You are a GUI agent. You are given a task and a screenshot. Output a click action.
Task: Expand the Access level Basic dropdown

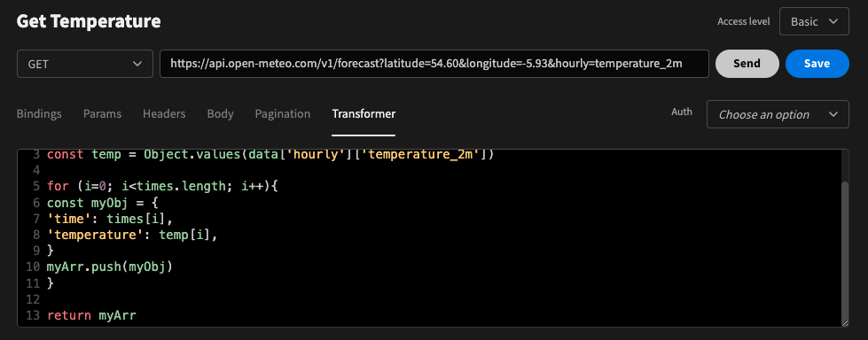[814, 21]
